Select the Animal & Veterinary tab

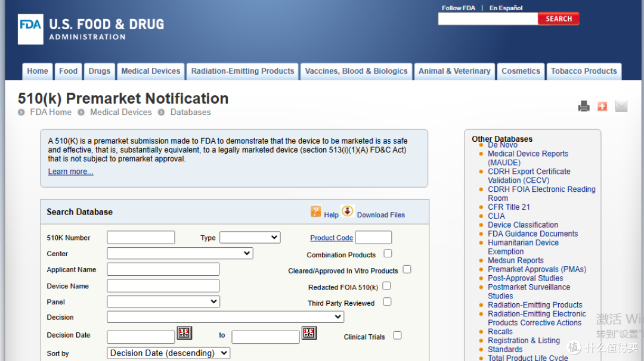point(454,71)
